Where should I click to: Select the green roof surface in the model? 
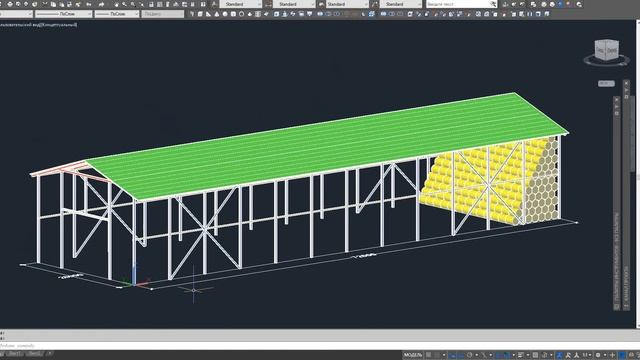click(327, 147)
